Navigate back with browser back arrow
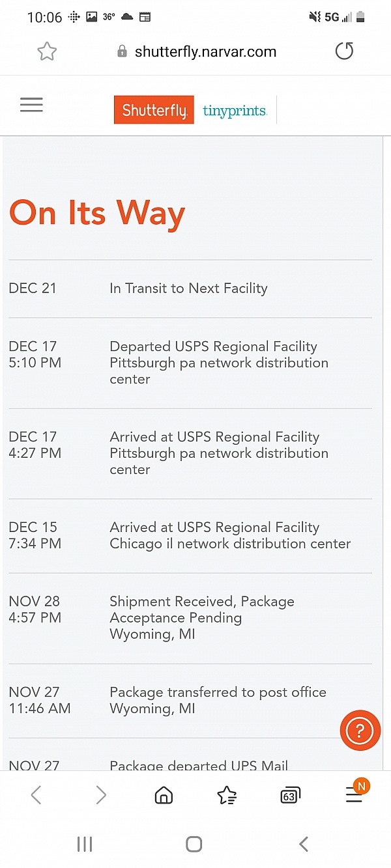The height and width of the screenshot is (868, 391). click(36, 794)
